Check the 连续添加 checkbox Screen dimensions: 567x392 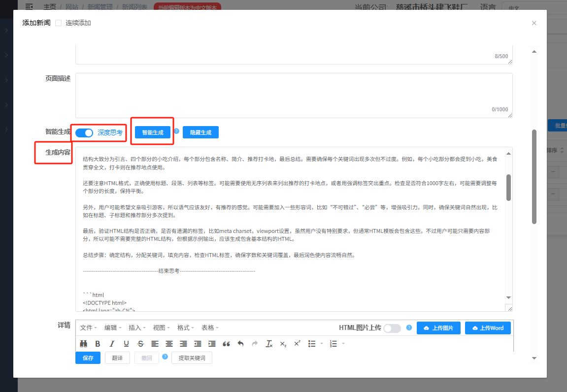pos(58,23)
